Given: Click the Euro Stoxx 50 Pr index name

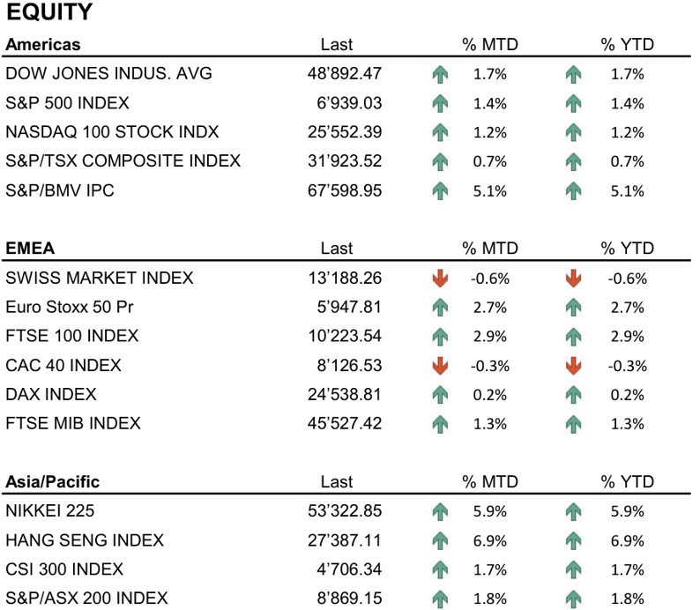Looking at the screenshot, I should 70,308.
